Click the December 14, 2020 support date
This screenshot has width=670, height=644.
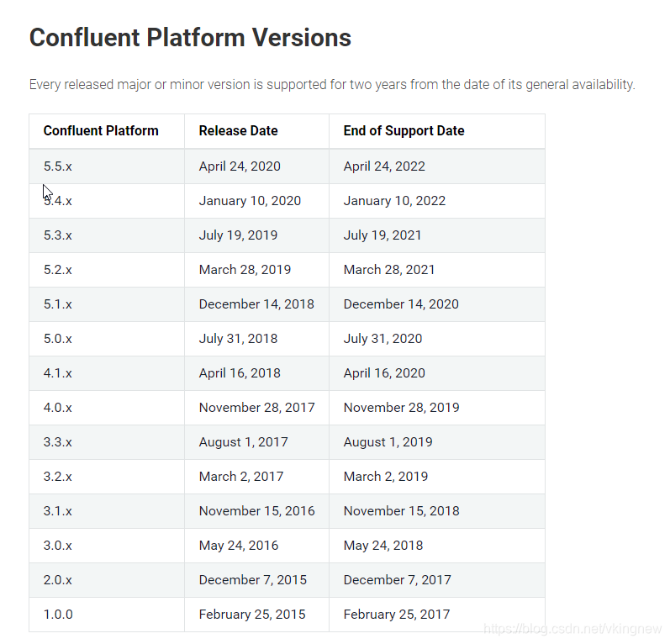401,304
